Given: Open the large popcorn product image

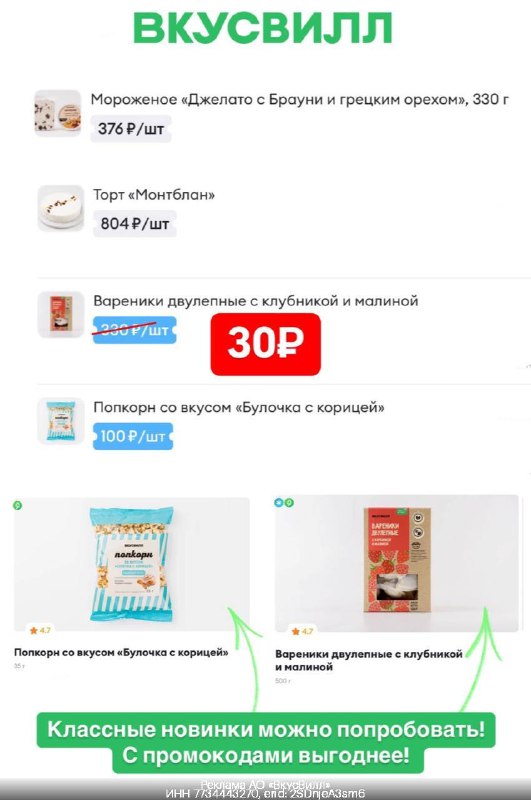Looking at the screenshot, I should [132, 564].
